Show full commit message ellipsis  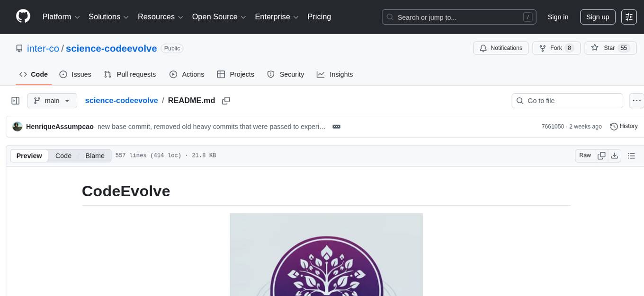point(336,127)
